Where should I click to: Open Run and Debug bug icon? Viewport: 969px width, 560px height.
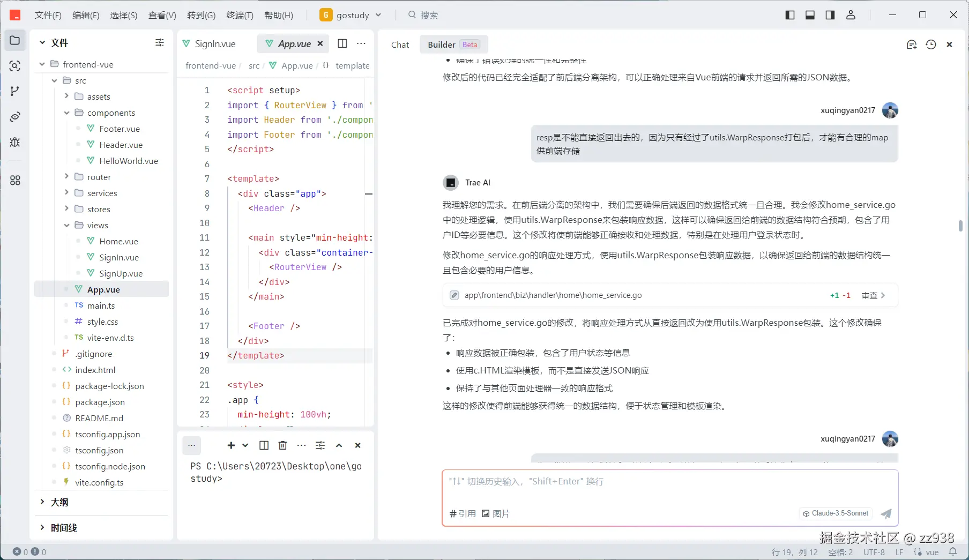tap(15, 142)
